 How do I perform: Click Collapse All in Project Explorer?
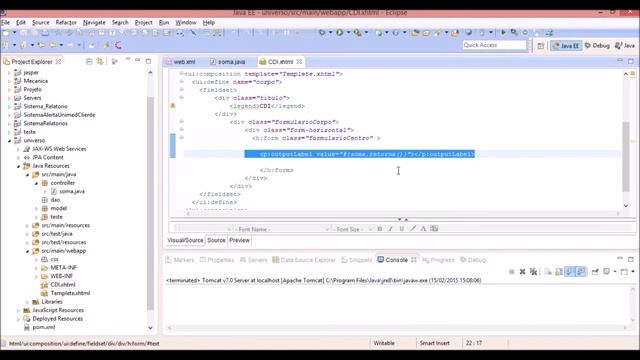coord(89,62)
